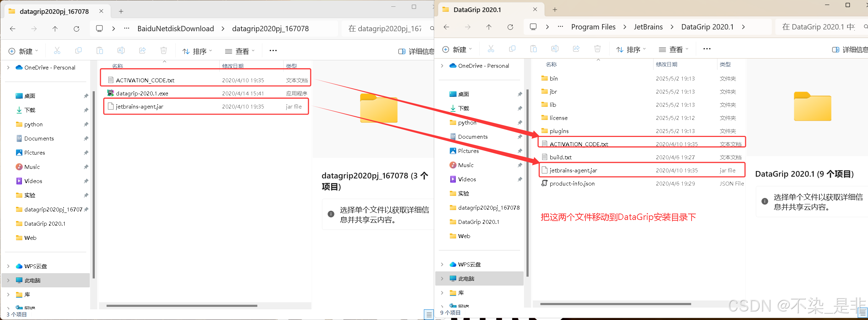Expand WPS云盘 in left window sidebar
The image size is (868, 320).
8,266
